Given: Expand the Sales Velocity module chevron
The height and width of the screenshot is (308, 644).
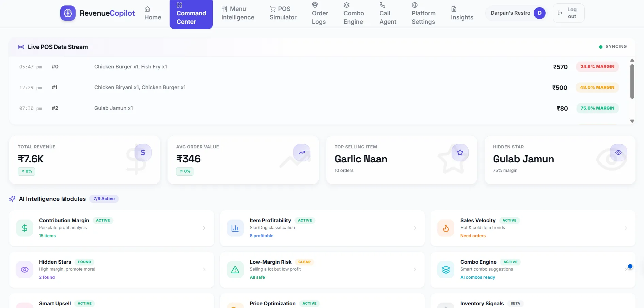Looking at the screenshot, I should 626,228.
